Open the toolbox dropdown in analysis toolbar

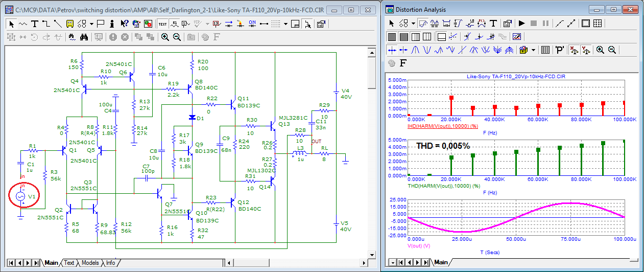coord(533,50)
